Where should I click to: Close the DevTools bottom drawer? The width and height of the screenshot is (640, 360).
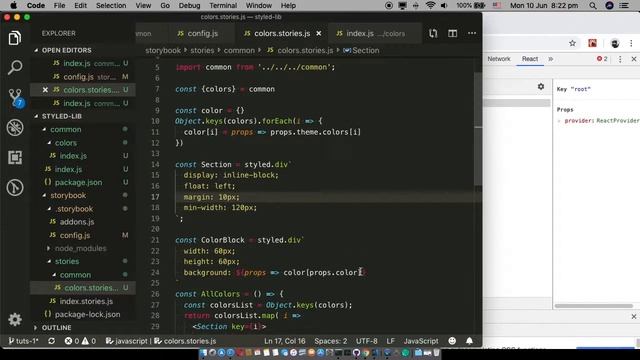[633, 316]
